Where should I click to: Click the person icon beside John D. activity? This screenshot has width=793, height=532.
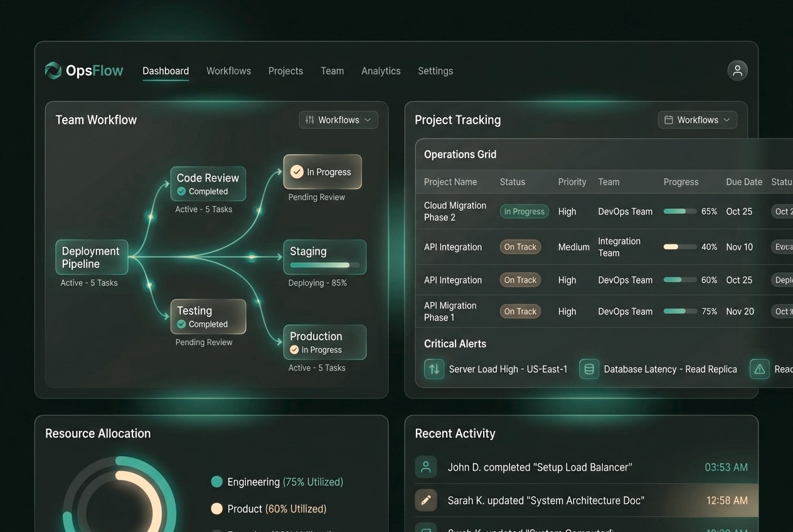point(426,467)
